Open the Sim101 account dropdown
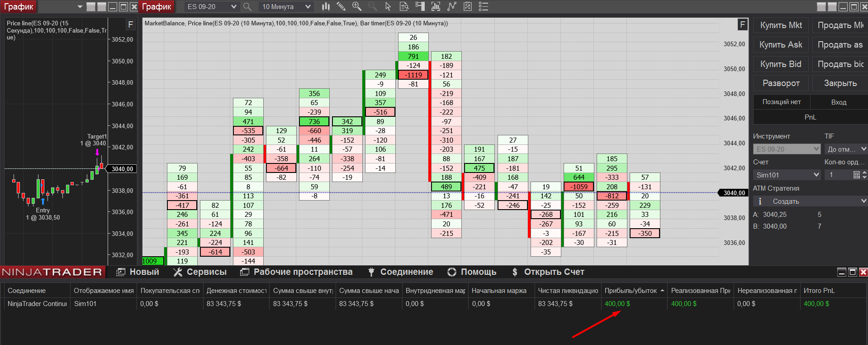The width and height of the screenshot is (868, 345). click(787, 175)
